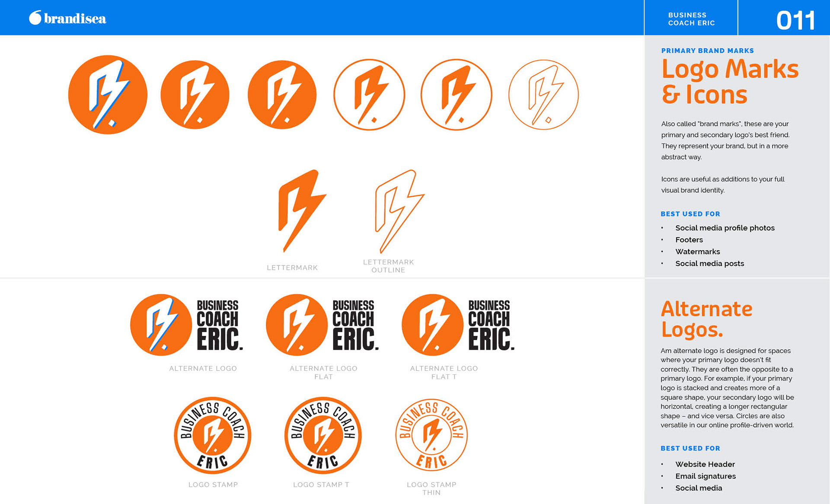
Task: Click the Lettermark Outline bolt icon
Action: tap(399, 211)
